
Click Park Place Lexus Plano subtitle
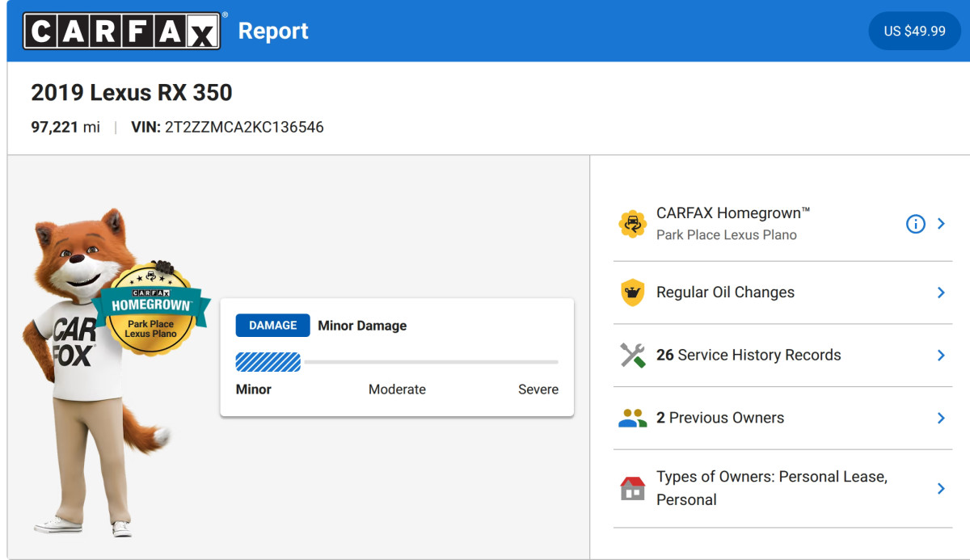(727, 235)
